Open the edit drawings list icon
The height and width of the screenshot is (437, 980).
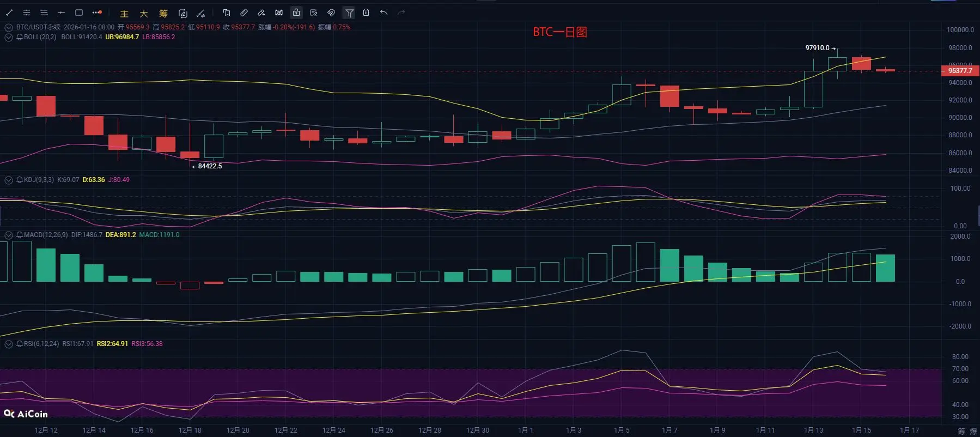pyautogui.click(x=314, y=13)
